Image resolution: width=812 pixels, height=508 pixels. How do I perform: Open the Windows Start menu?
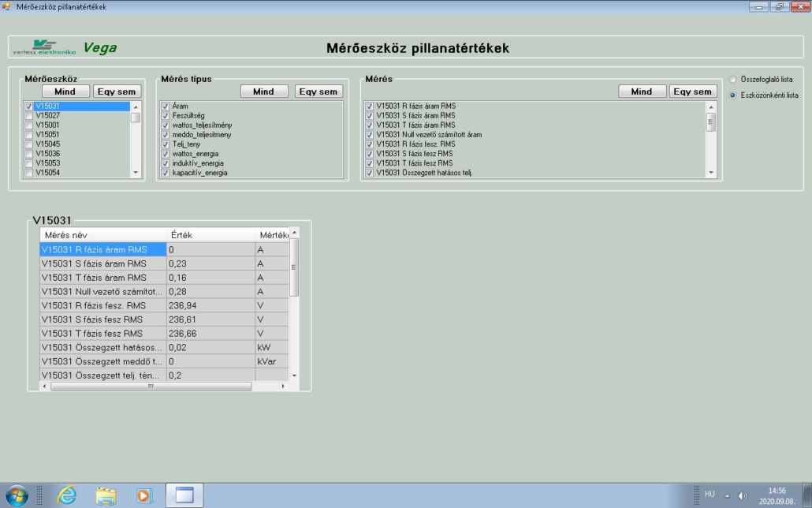[x=17, y=495]
